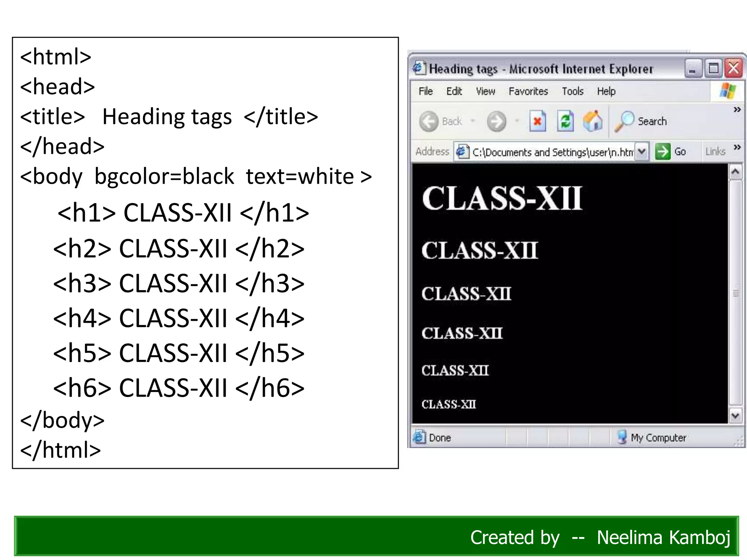This screenshot has width=747, height=560.
Task: Click the Back arrow button in Internet Explorer
Action: [429, 121]
